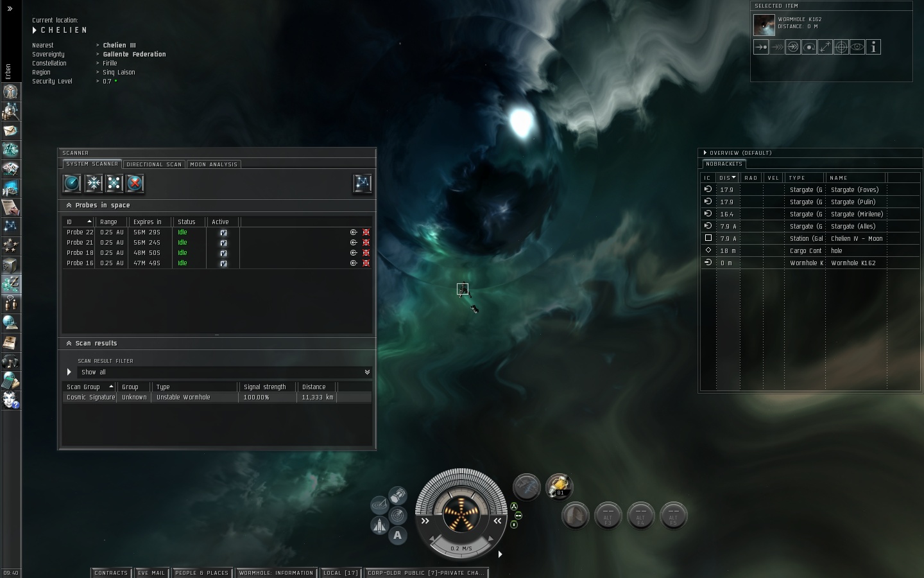Open the Contracts taskbar button

(x=111, y=573)
